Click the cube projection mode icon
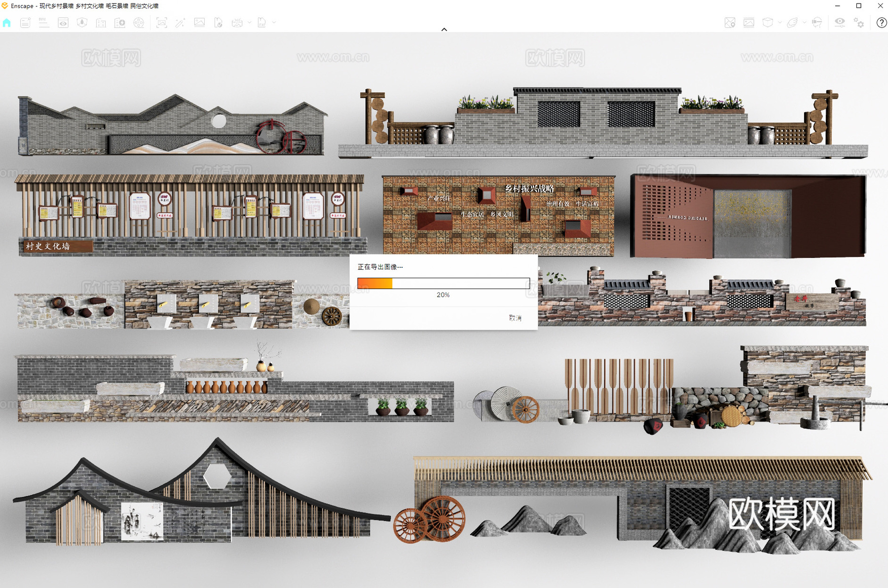 tap(768, 23)
